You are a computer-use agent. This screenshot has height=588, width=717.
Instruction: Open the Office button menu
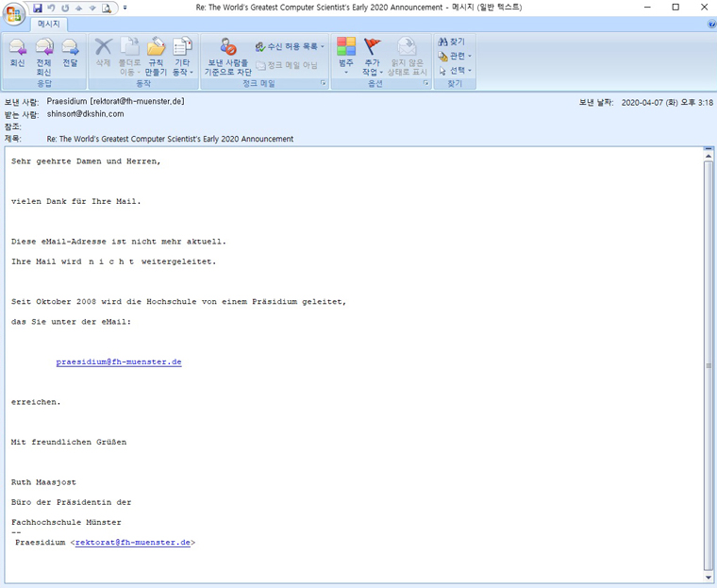14,14
